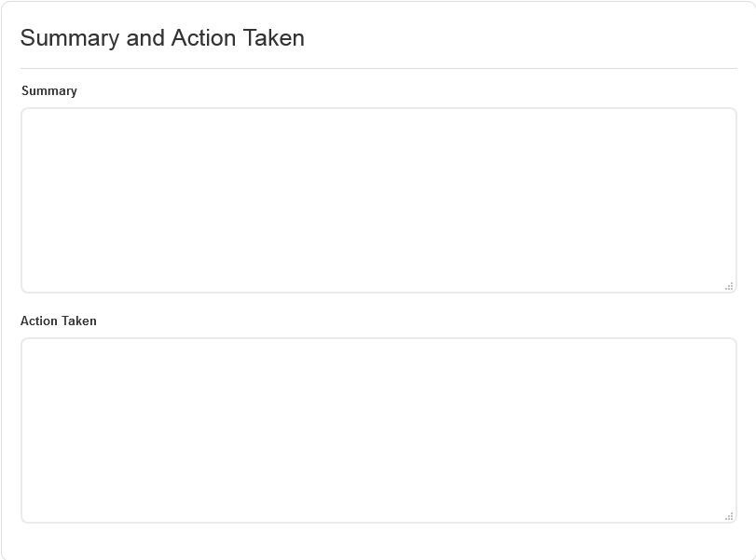Grab the Summary textarea corner grip
The image size is (756, 560).
(x=729, y=286)
